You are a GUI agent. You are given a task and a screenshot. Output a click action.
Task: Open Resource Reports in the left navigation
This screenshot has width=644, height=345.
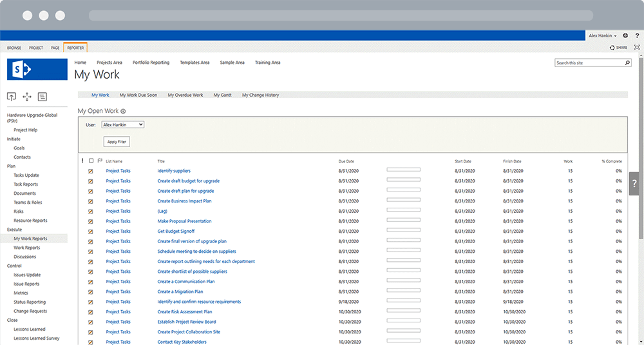click(31, 221)
